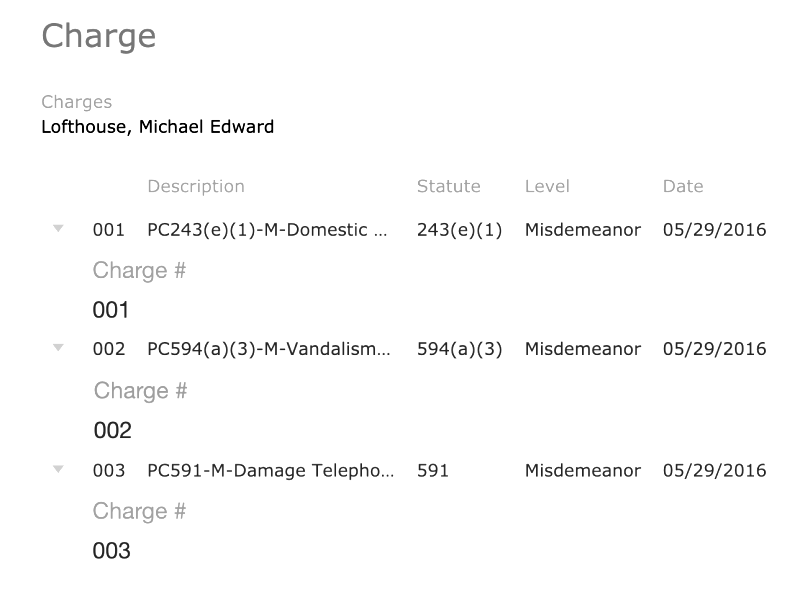The image size is (800, 602).
Task: Click the expanded Charge # value 003
Action: tap(111, 551)
